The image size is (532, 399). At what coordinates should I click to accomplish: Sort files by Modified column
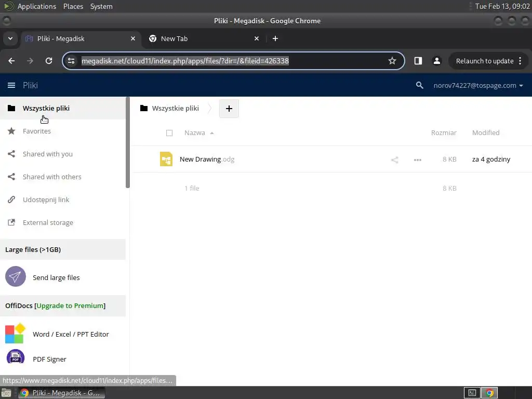[486, 132]
